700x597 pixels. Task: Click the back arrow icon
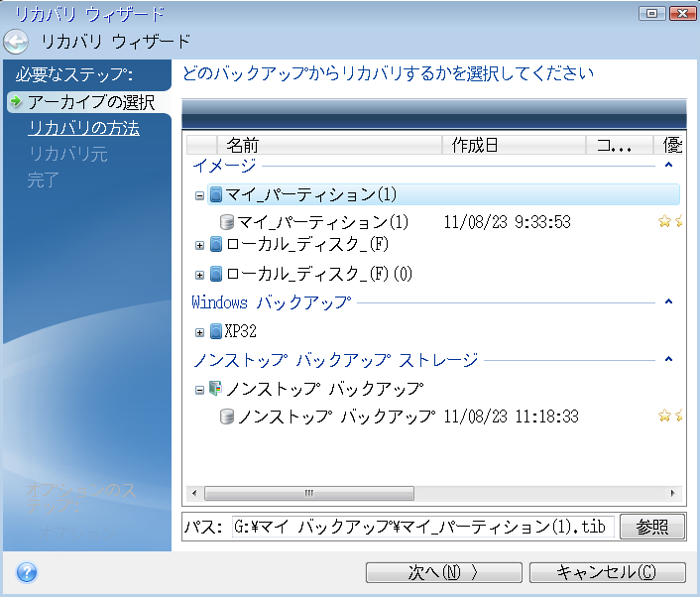[16, 42]
